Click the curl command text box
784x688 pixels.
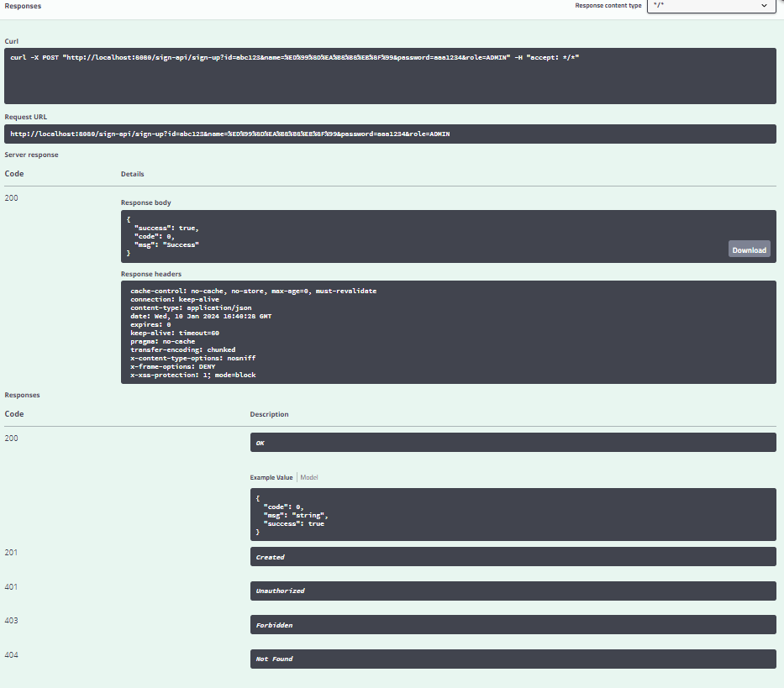(x=390, y=76)
